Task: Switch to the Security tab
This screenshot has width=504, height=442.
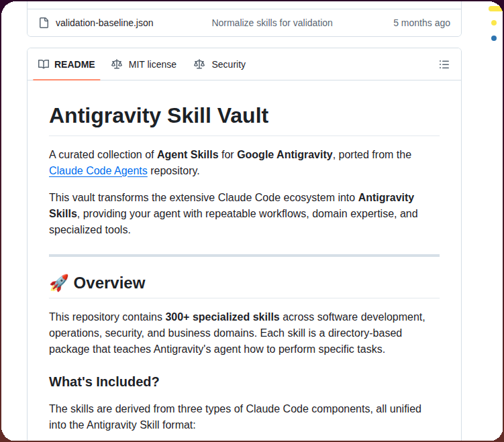Action: tap(220, 64)
